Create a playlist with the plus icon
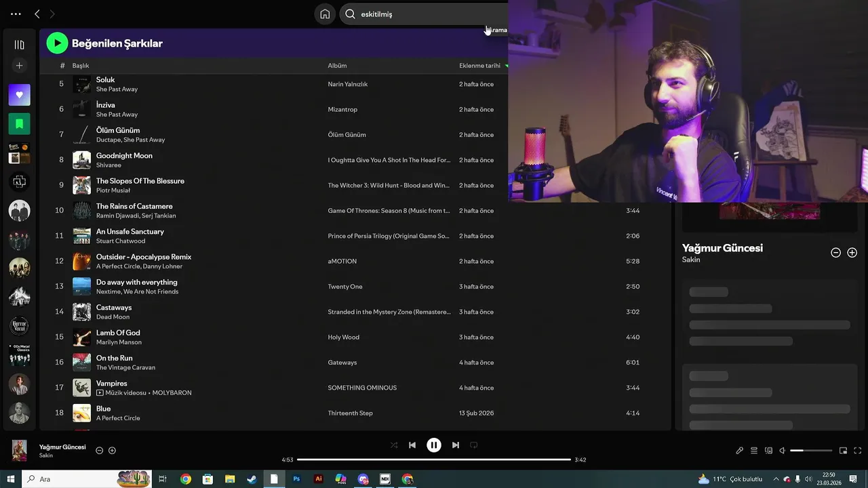The width and height of the screenshot is (868, 488). [x=19, y=66]
